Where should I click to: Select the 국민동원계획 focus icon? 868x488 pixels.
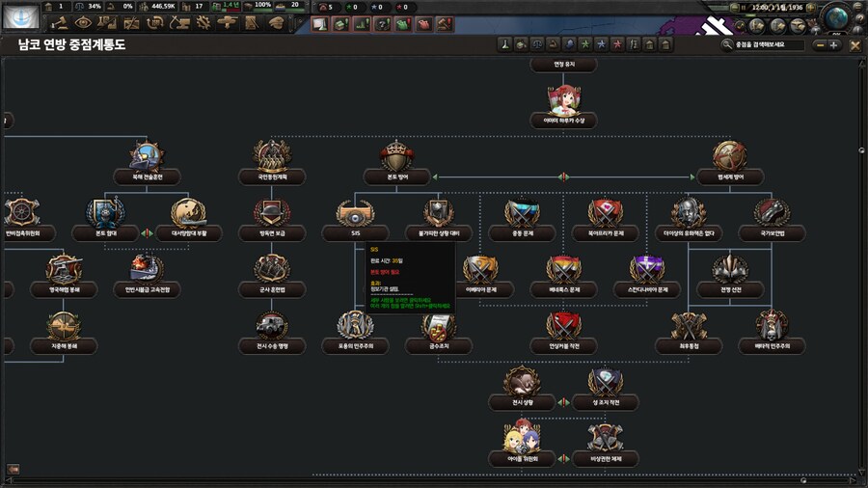pos(272,156)
